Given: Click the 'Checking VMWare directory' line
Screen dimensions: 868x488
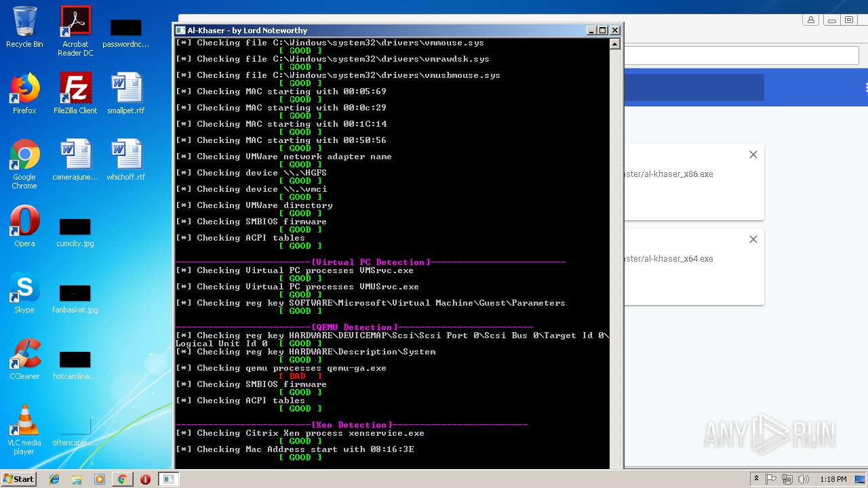Looking at the screenshot, I should (254, 205).
